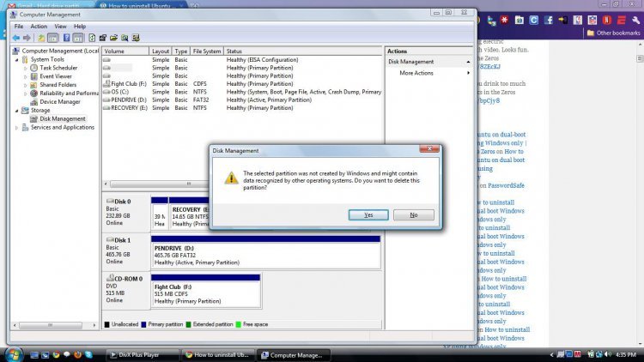644x362 pixels.
Task: Open Other bookmarks folder in browser
Action: point(614,33)
